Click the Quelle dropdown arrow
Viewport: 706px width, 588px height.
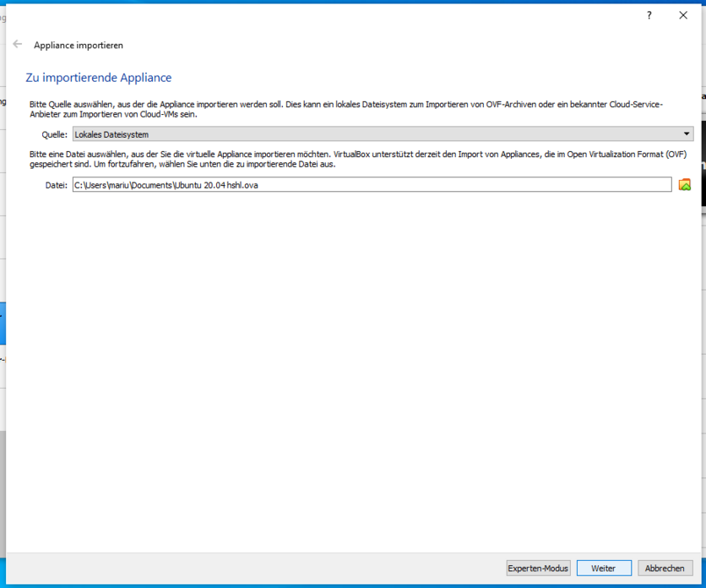pos(687,134)
